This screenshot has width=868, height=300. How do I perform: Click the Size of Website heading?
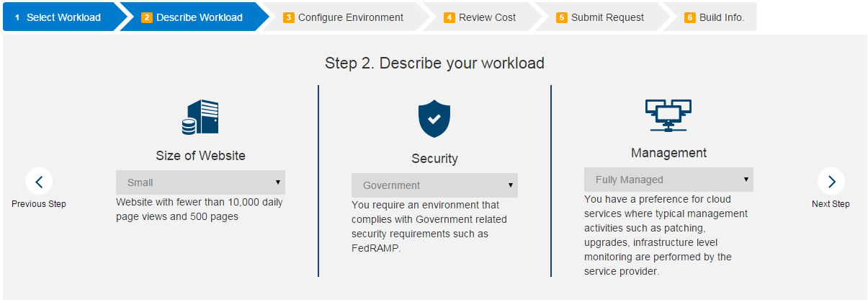point(200,156)
